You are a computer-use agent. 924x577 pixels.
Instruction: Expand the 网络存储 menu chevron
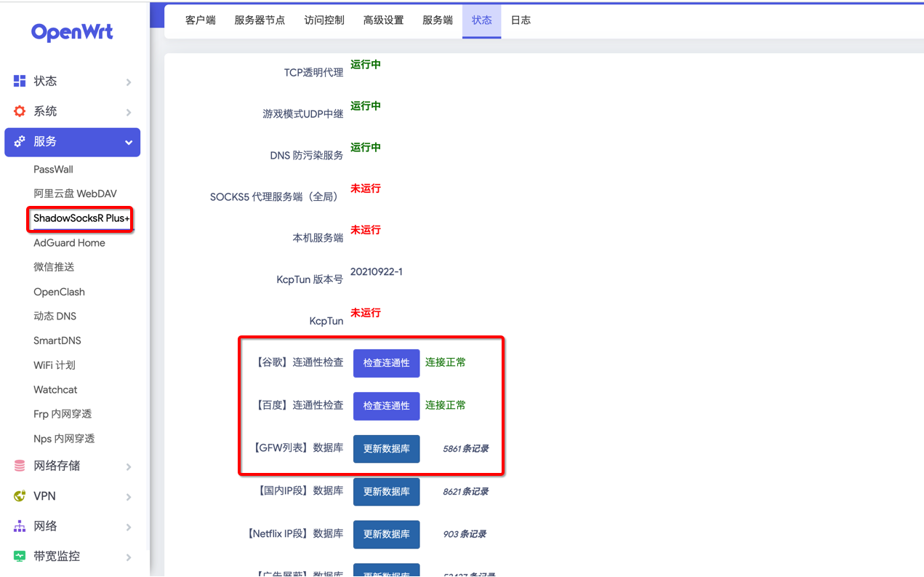pos(129,466)
